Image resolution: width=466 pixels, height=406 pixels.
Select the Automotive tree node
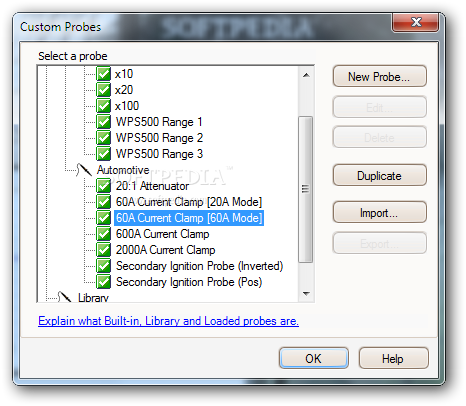(x=123, y=170)
